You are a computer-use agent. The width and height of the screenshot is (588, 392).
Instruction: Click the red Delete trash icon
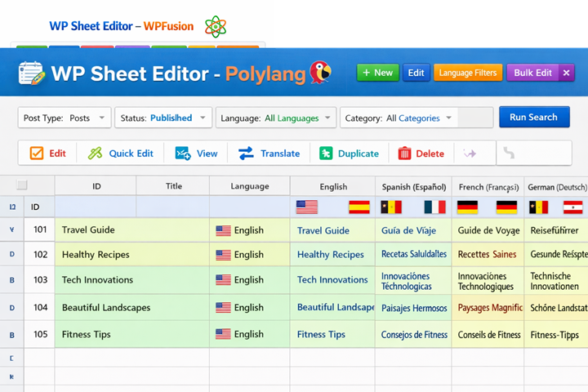[x=404, y=154]
